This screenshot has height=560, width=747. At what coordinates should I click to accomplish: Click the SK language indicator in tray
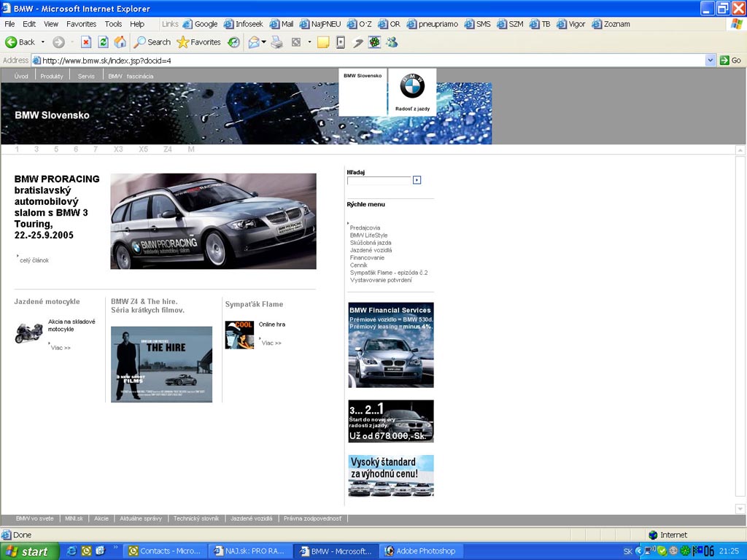click(x=628, y=551)
